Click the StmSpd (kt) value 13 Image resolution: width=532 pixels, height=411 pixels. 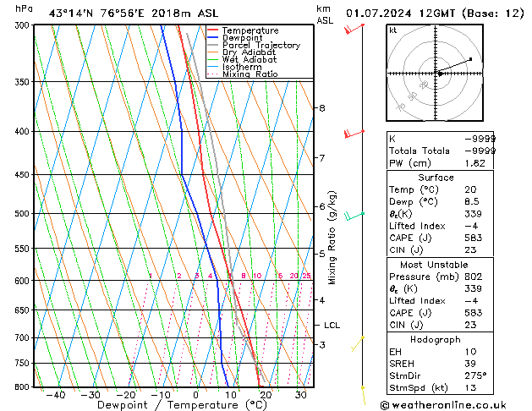click(470, 388)
